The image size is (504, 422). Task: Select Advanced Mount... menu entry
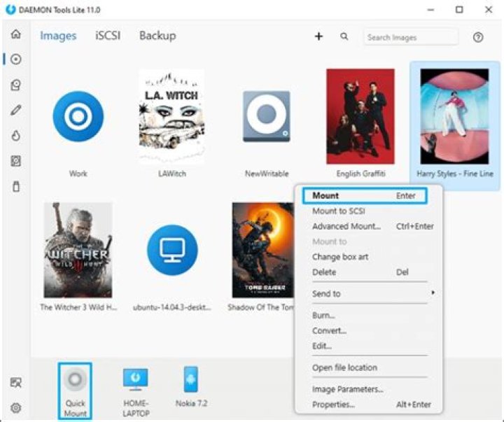click(346, 226)
